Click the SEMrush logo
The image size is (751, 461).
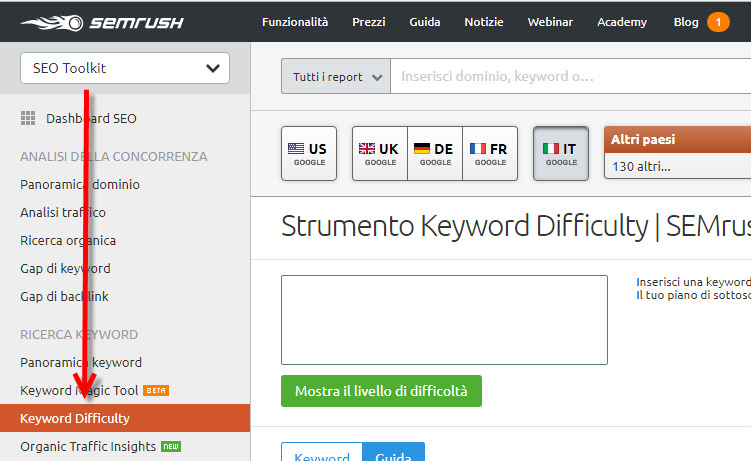pos(102,22)
